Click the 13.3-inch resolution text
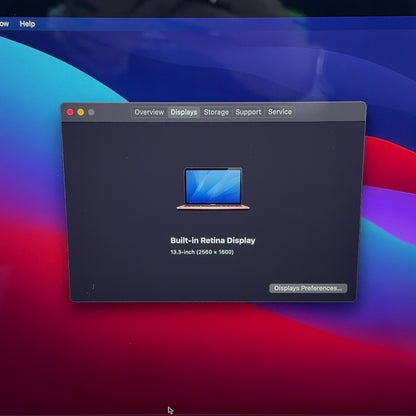Screen dimensions: 416x416 click(202, 252)
